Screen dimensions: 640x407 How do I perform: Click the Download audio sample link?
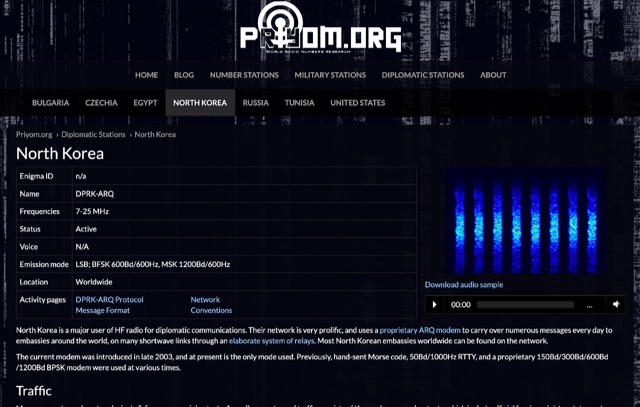click(464, 285)
